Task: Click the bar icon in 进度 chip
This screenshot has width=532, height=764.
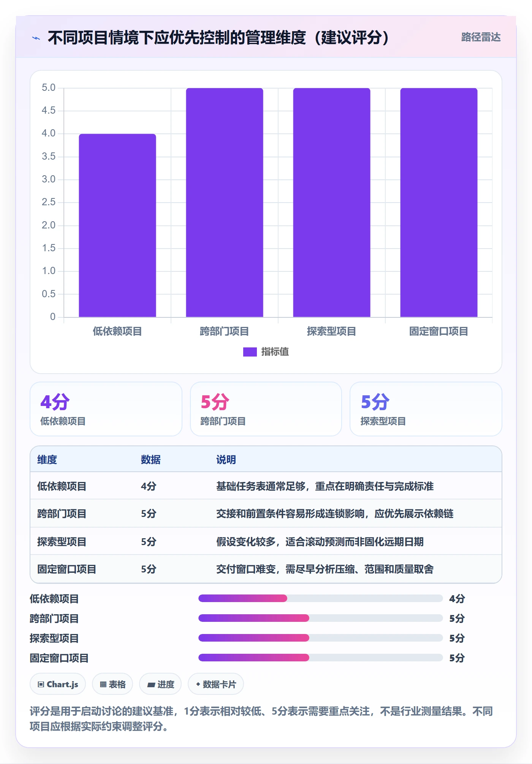Action: point(151,685)
